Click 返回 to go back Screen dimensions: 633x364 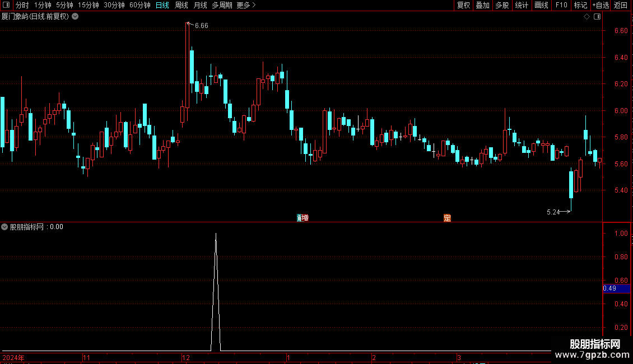pyautogui.click(x=621, y=5)
